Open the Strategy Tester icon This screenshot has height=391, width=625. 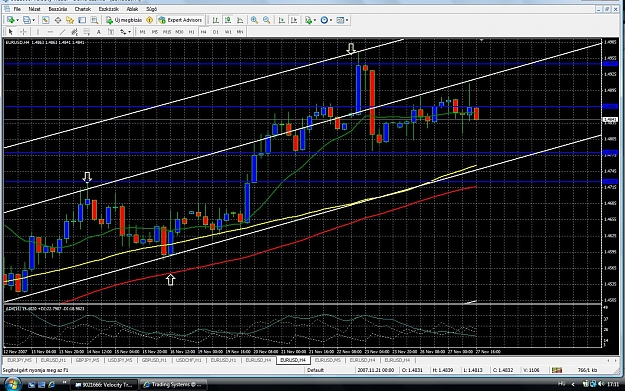94,20
